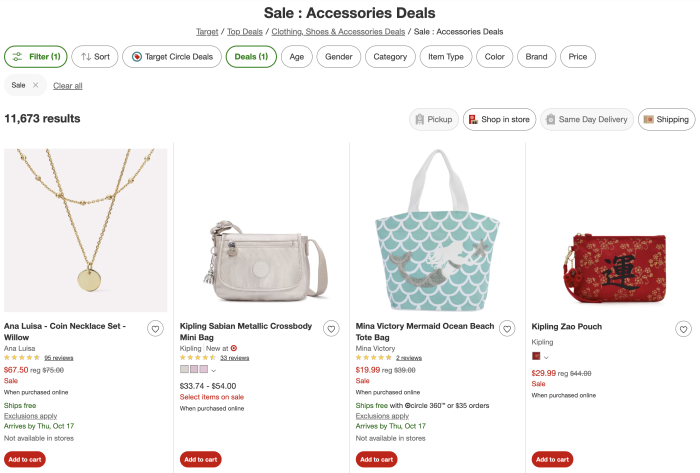The image size is (700, 473).
Task: Open the Category filter dropdown
Action: 390,57
